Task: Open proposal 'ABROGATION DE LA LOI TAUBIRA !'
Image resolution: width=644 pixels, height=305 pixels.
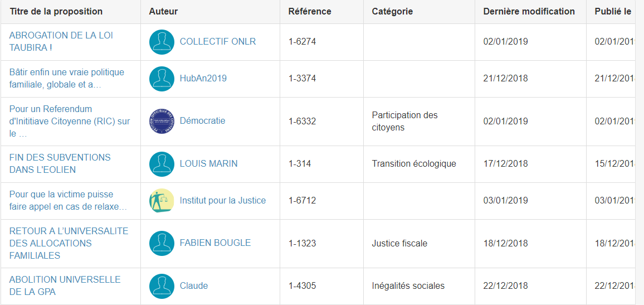Action: (61, 41)
